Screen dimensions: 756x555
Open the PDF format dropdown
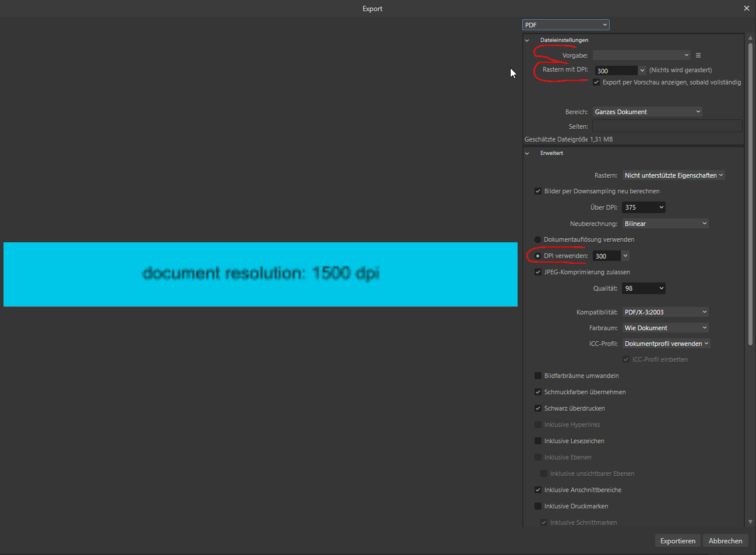pyautogui.click(x=565, y=25)
